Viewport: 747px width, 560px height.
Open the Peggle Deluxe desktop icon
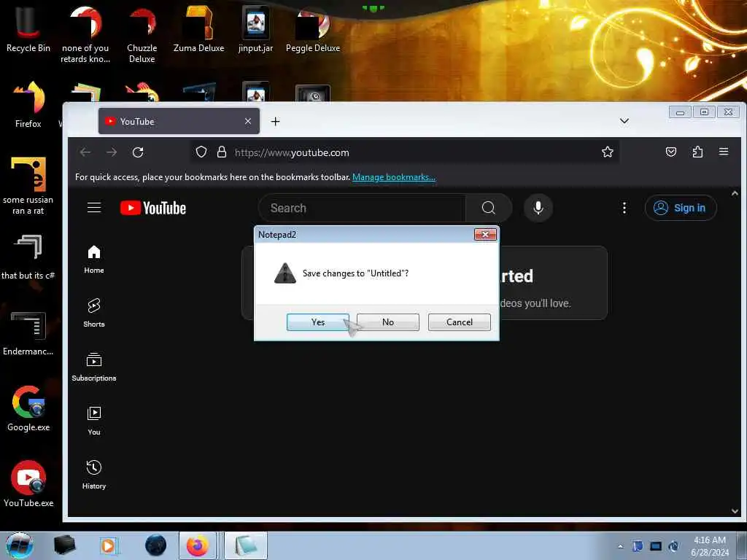point(313,29)
